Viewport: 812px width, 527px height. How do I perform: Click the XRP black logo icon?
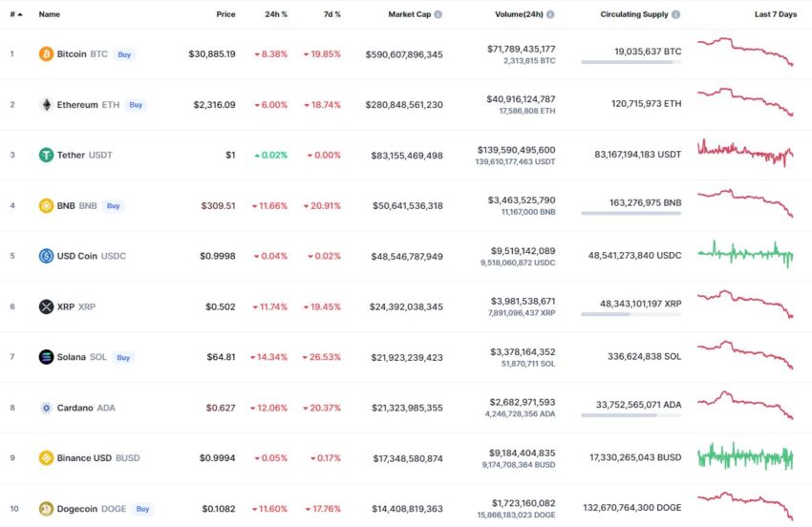click(x=46, y=306)
